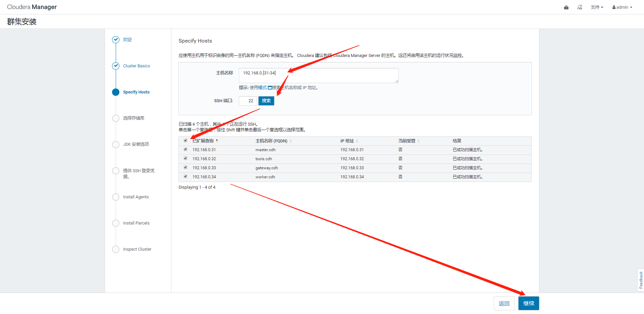This screenshot has height=314, width=644.
Task: Select the JDK 安装选项 wizard step
Action: point(136,144)
